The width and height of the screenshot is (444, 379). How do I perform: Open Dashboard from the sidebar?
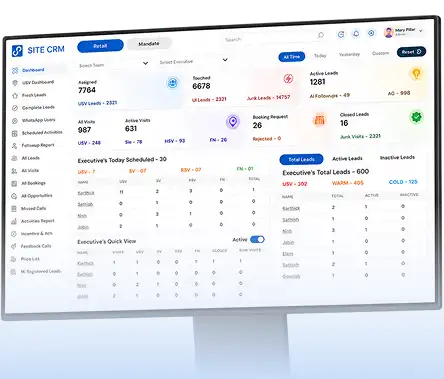[x=33, y=70]
